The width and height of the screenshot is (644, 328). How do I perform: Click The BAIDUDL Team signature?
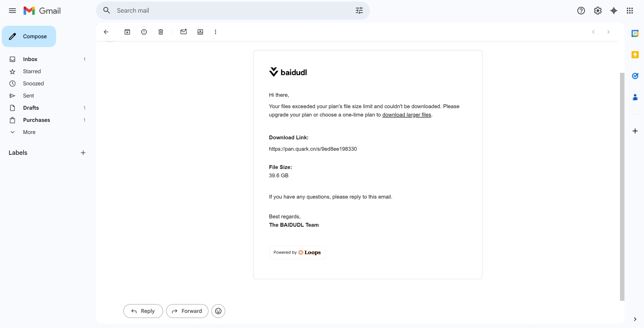click(x=294, y=225)
